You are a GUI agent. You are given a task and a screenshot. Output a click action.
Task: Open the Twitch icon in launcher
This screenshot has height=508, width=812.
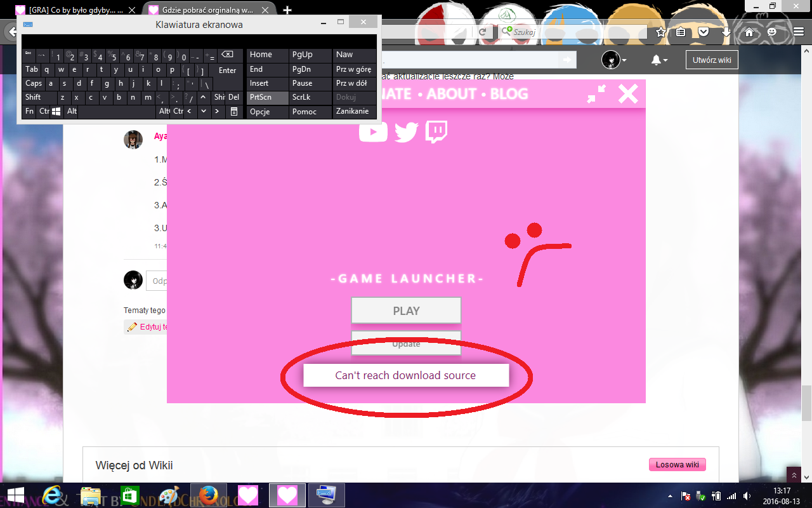point(436,131)
